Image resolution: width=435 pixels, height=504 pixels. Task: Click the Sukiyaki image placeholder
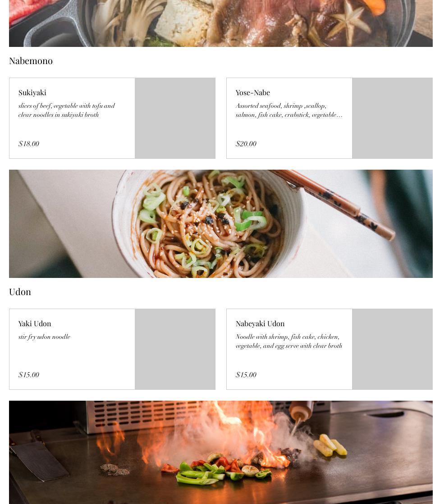(175, 118)
